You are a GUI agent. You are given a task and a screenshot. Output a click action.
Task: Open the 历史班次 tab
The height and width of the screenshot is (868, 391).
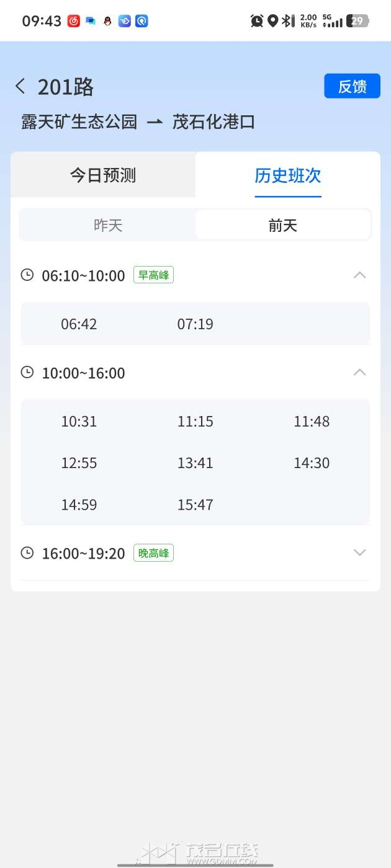point(288,175)
